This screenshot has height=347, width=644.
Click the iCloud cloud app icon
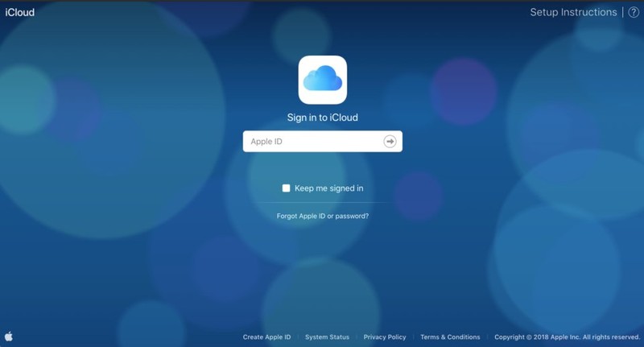[323, 80]
